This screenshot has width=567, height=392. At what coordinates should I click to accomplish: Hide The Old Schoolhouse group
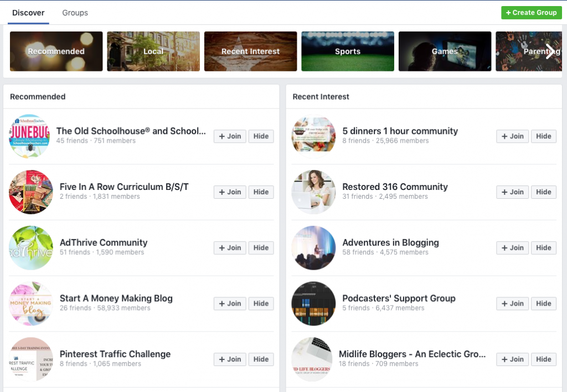261,136
